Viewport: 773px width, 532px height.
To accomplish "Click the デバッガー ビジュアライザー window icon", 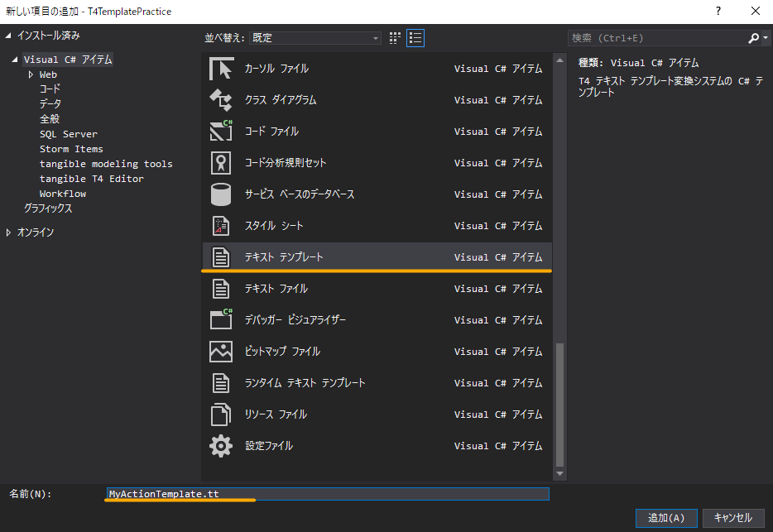I will tap(221, 319).
